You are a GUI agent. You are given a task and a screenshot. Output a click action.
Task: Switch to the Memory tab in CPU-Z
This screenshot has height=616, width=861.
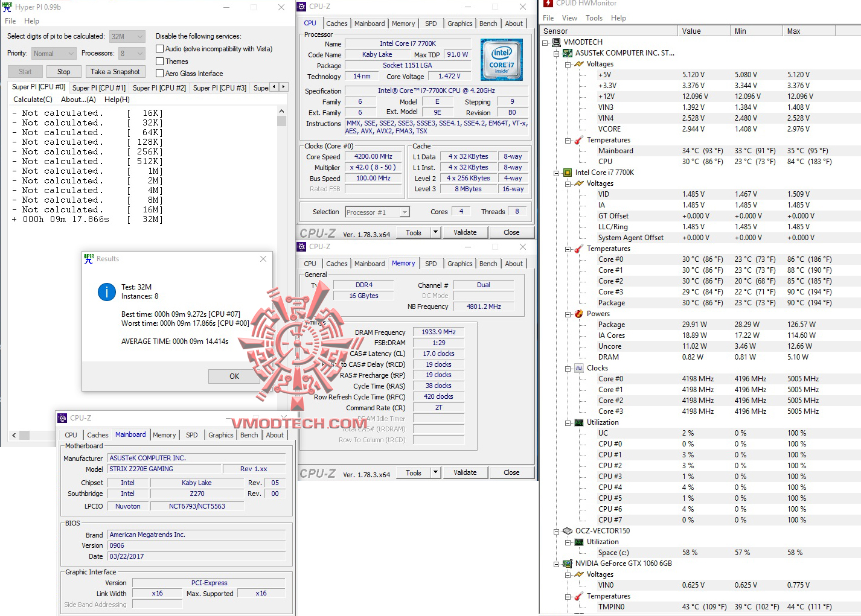pos(403,263)
